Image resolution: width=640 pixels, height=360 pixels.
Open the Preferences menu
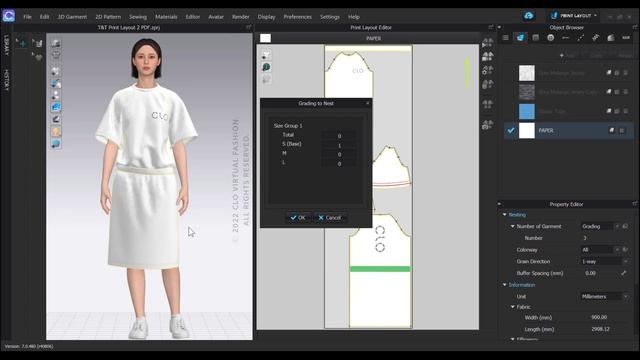(298, 17)
